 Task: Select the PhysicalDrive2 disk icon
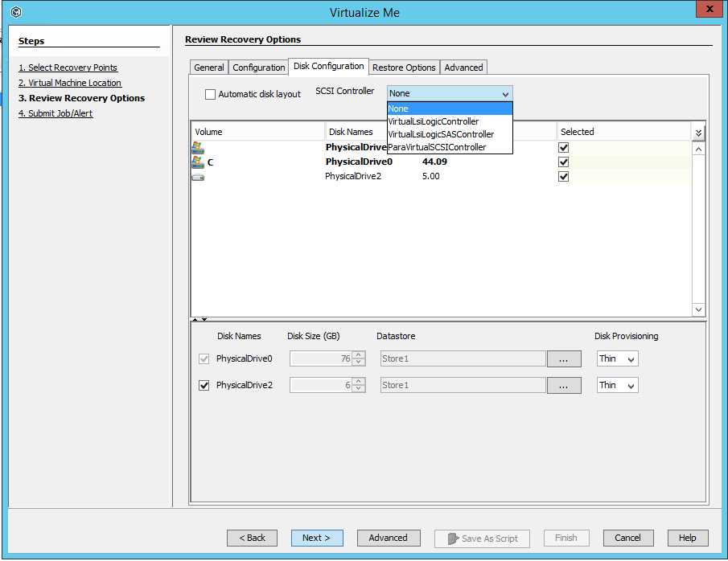[198, 176]
